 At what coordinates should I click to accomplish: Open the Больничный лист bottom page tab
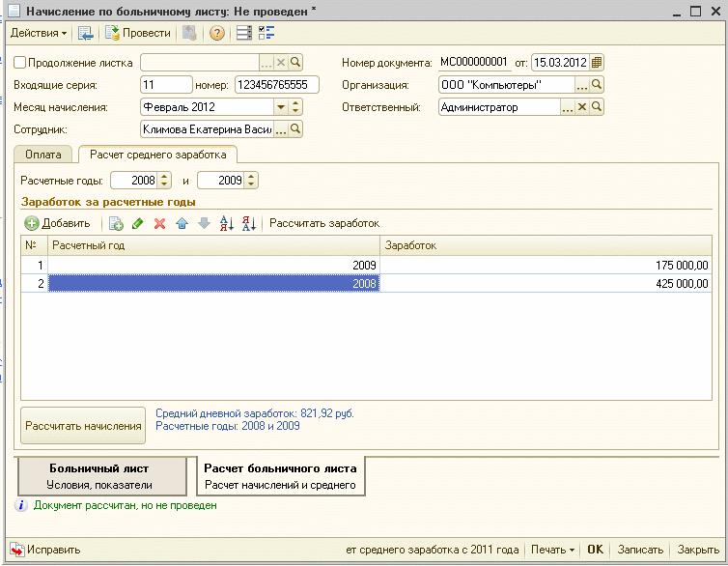tap(101, 476)
